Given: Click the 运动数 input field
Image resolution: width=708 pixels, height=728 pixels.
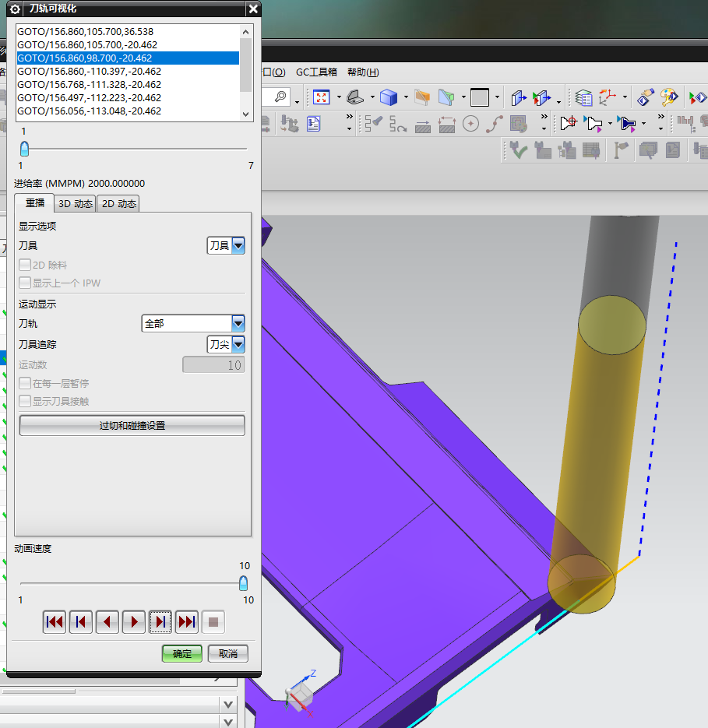Looking at the screenshot, I should tap(213, 365).
